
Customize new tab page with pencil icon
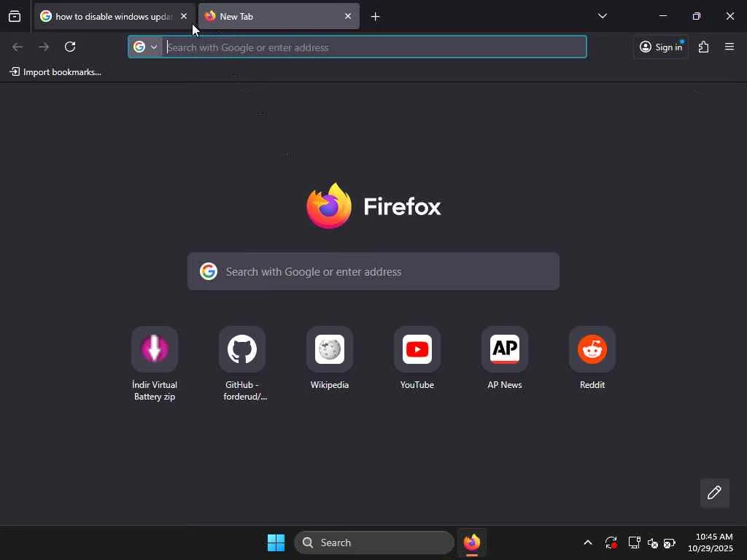point(715,493)
